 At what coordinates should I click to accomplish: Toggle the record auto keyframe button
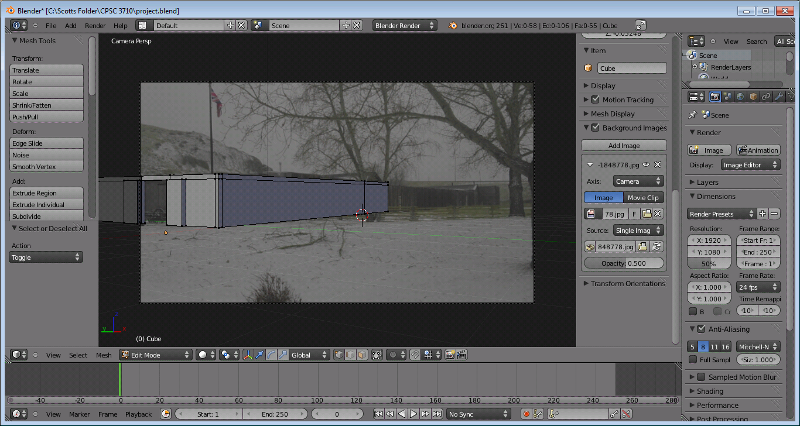point(526,414)
